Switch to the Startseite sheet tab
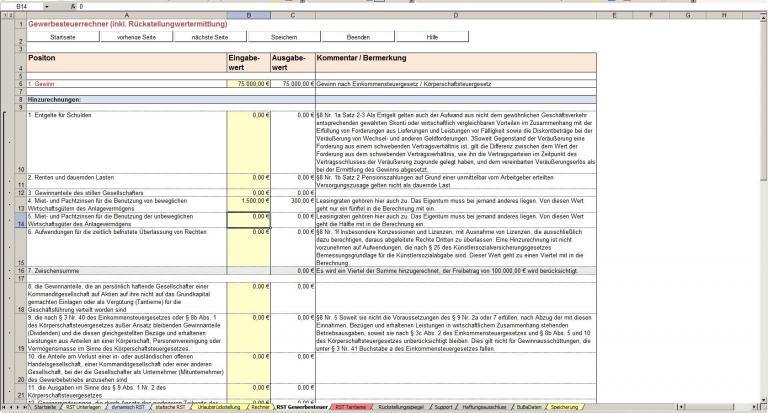Viewport: 768px width, 413px height. click(x=45, y=407)
